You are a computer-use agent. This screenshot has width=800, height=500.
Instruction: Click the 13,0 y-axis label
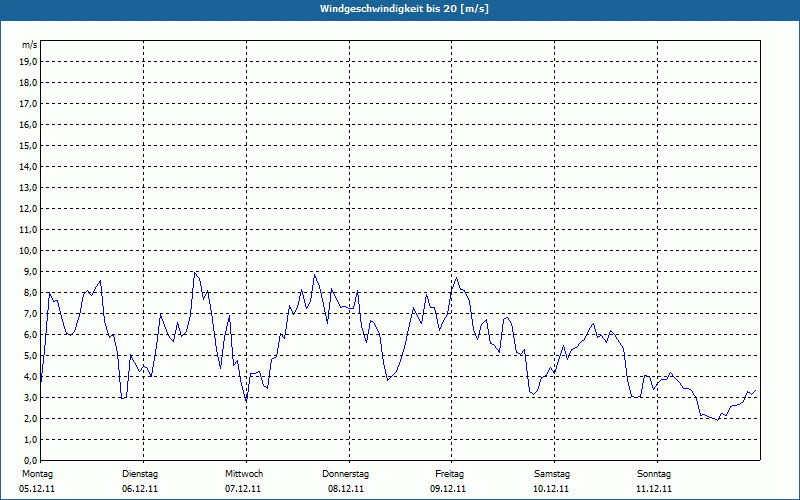pos(28,187)
